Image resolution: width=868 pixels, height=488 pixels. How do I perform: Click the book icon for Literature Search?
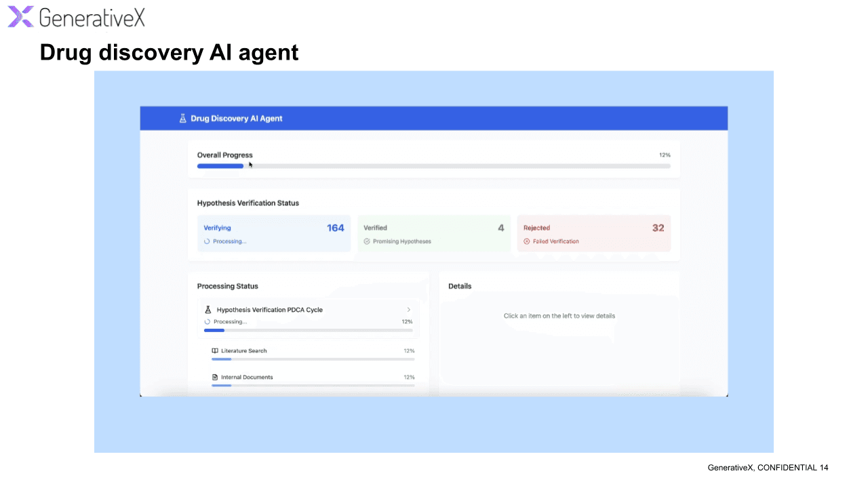click(215, 351)
